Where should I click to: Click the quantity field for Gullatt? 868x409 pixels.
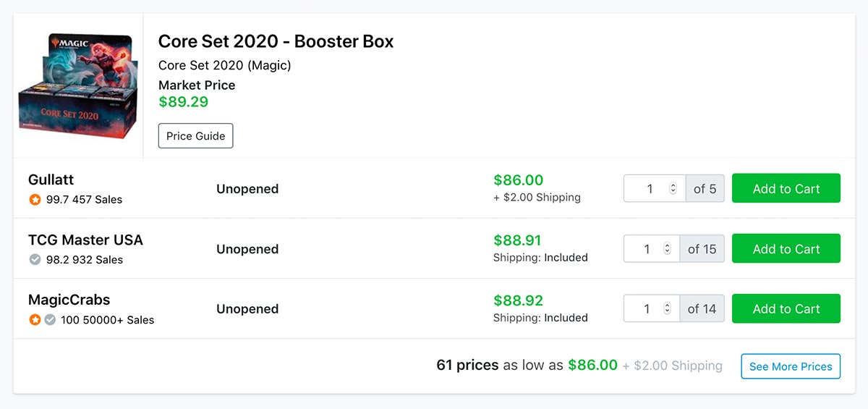(655, 189)
